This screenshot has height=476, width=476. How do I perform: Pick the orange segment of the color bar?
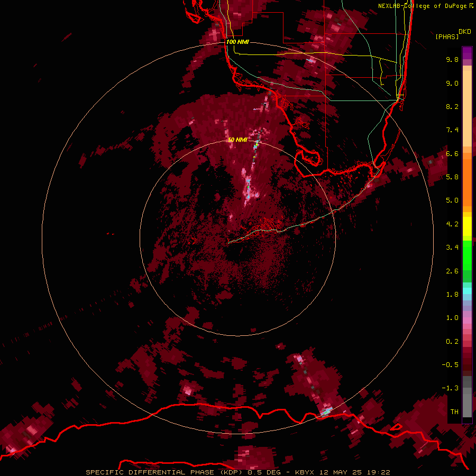pos(467,183)
